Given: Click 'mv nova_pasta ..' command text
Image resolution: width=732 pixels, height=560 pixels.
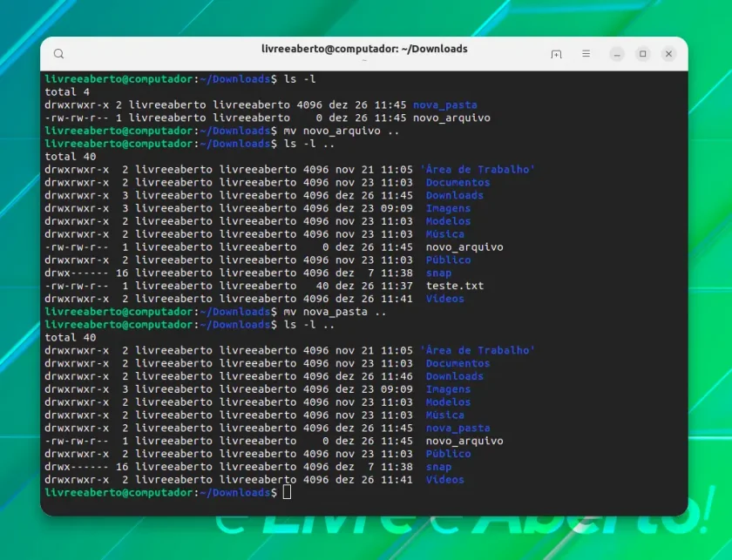Looking at the screenshot, I should point(335,312).
